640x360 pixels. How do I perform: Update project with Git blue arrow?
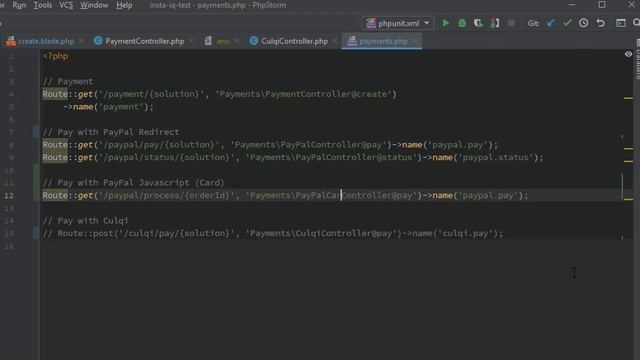click(551, 23)
